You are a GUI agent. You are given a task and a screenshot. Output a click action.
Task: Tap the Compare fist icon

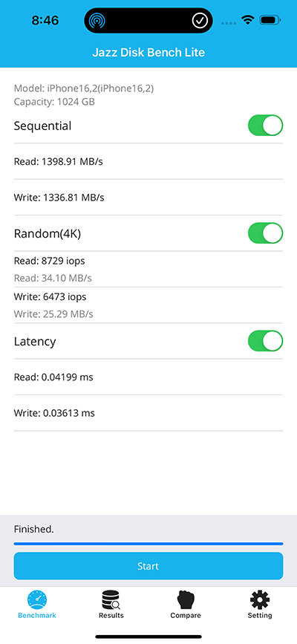pyautogui.click(x=186, y=600)
